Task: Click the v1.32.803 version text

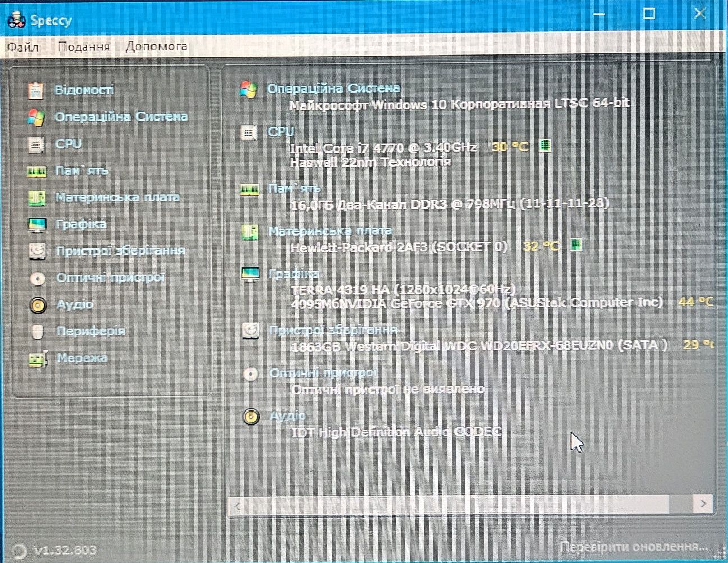Action: pos(65,550)
